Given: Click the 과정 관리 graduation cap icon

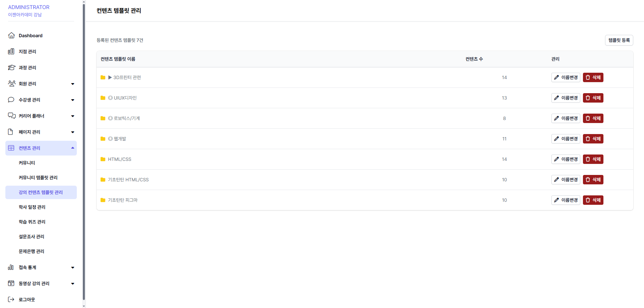Looking at the screenshot, I should [11, 68].
